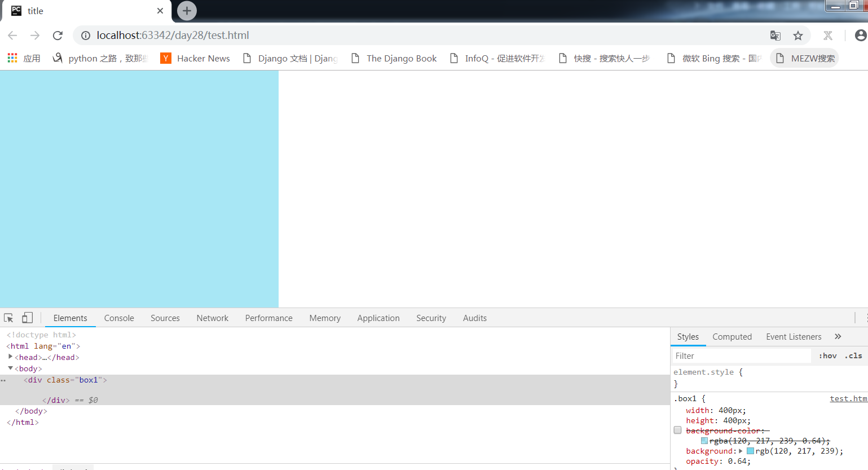This screenshot has height=470, width=868.
Task: Open the Hacker News bookmark
Action: point(195,58)
